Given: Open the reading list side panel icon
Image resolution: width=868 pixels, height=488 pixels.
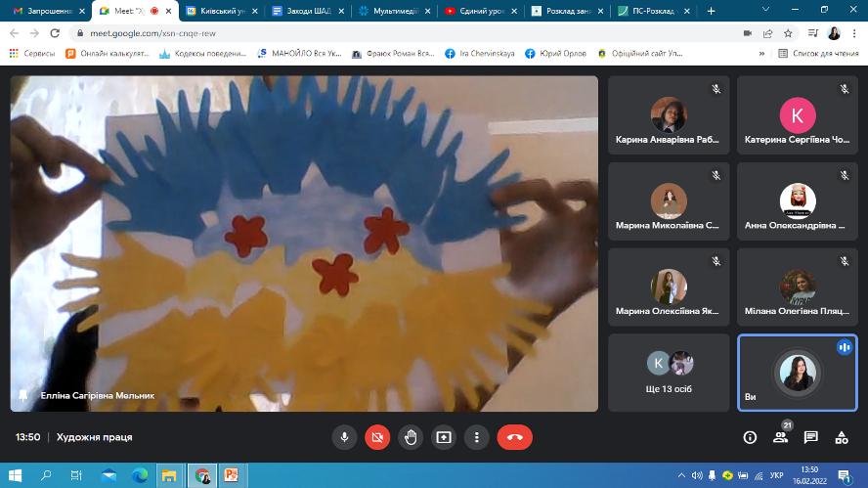Looking at the screenshot, I should 812,33.
